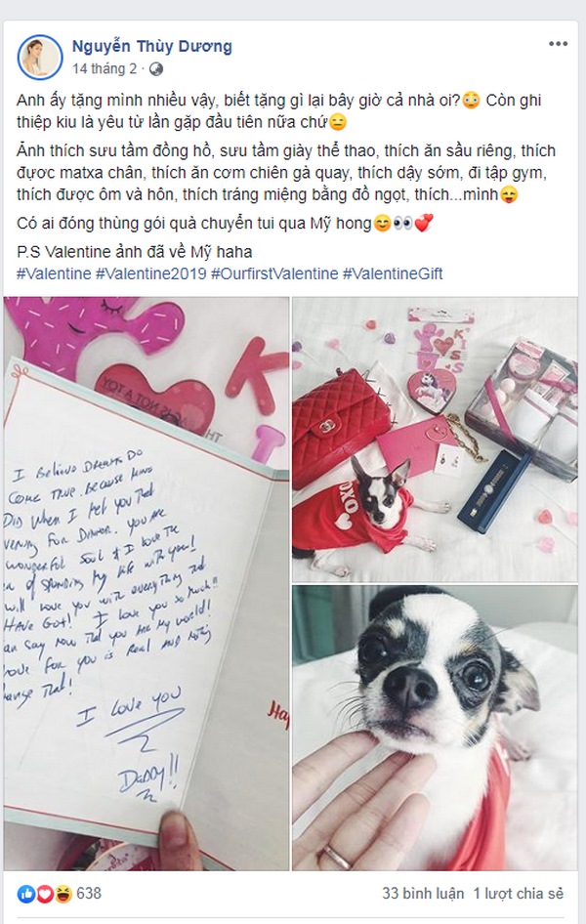
Task: Open the 33 bình luận comments
Action: point(423,894)
